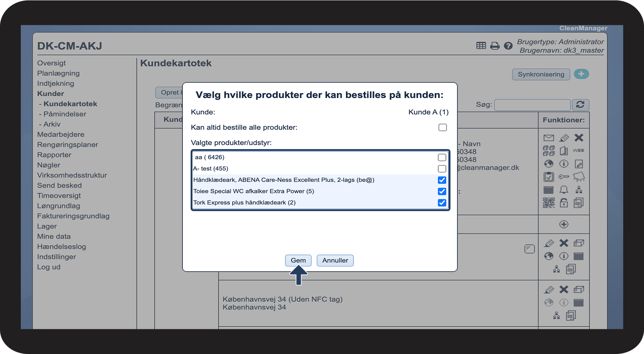Go to Faktureringsgrundlag in the sidebar
The height and width of the screenshot is (354, 644).
coord(73,216)
